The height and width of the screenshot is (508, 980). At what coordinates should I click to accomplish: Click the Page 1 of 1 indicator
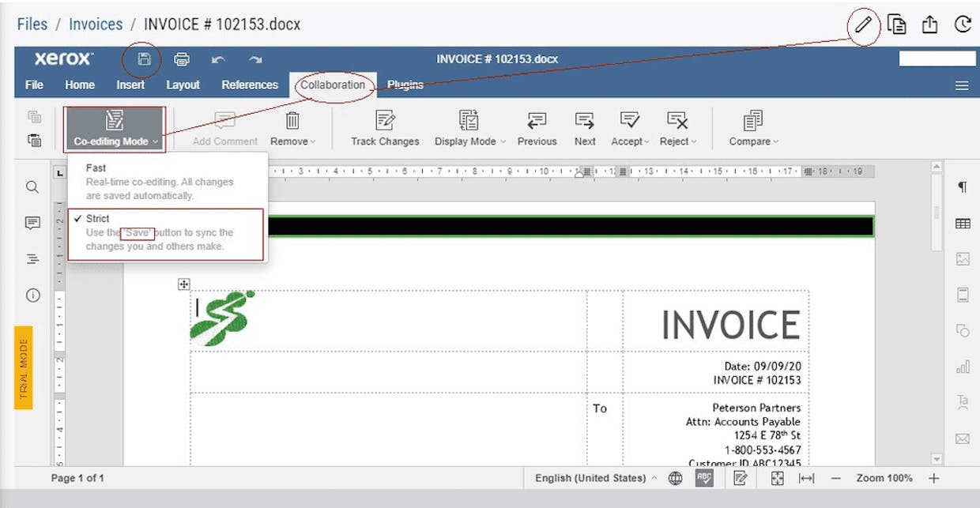pyautogui.click(x=77, y=478)
